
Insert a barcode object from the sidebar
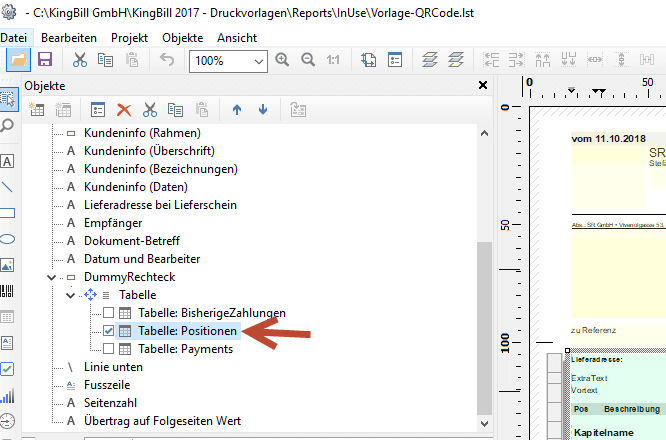click(x=7, y=291)
